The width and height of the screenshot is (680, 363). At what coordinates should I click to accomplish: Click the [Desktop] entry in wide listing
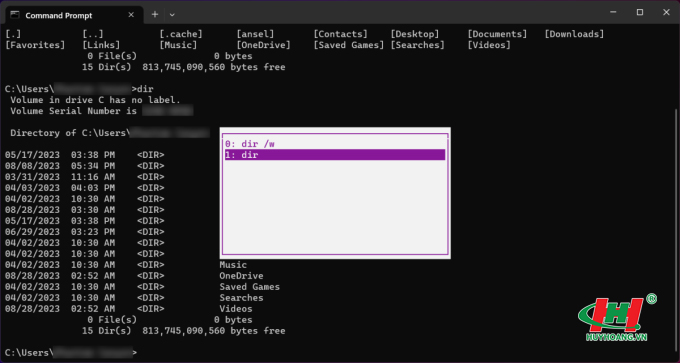[x=415, y=34]
